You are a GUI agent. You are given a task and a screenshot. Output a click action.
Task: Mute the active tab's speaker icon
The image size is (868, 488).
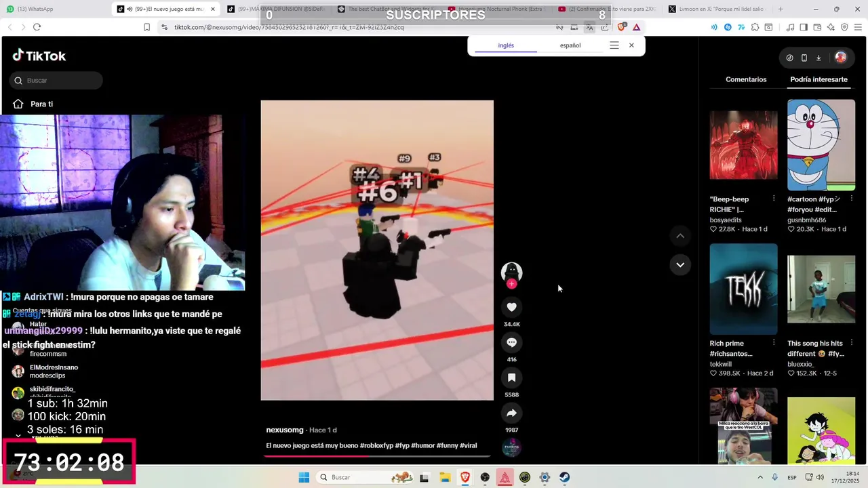point(130,9)
